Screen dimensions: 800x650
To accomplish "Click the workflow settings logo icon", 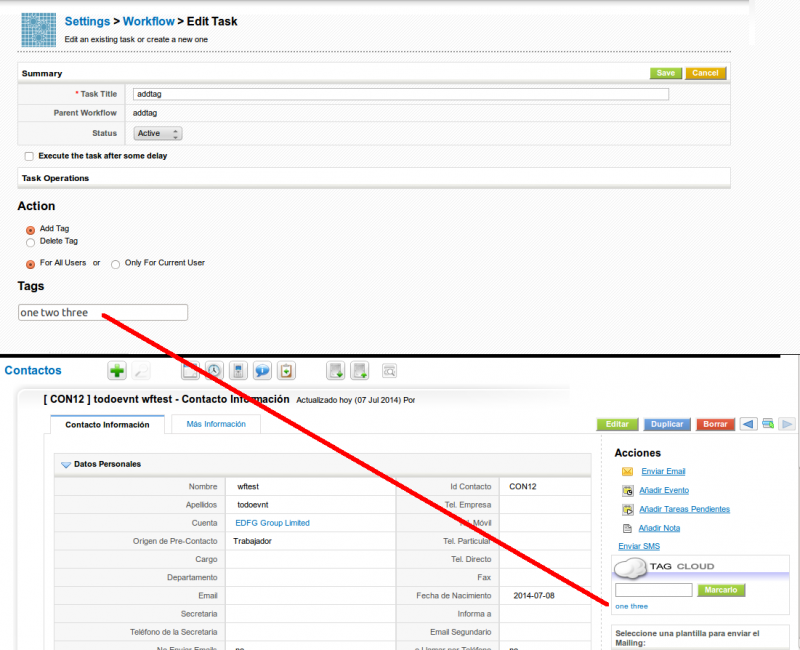I will coord(39,29).
